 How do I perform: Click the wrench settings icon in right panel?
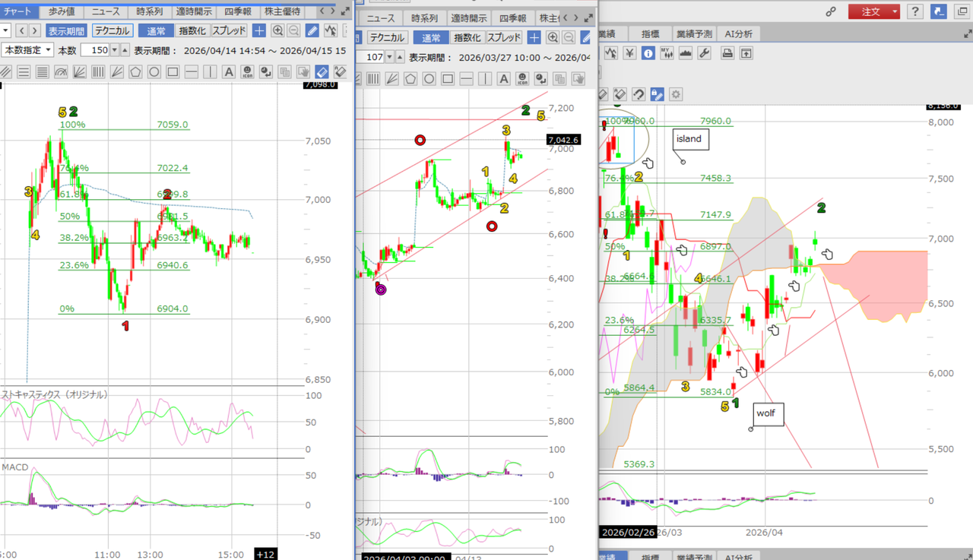tap(704, 53)
